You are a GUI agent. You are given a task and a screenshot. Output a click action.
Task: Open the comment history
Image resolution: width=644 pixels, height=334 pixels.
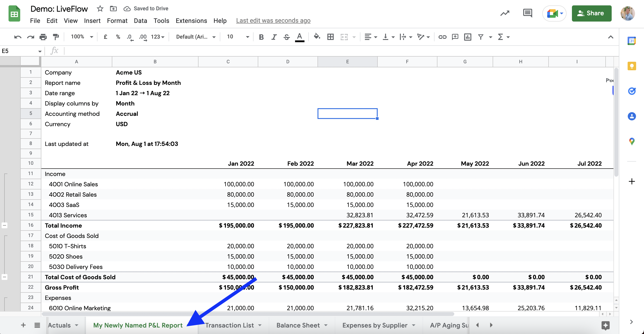pos(527,13)
